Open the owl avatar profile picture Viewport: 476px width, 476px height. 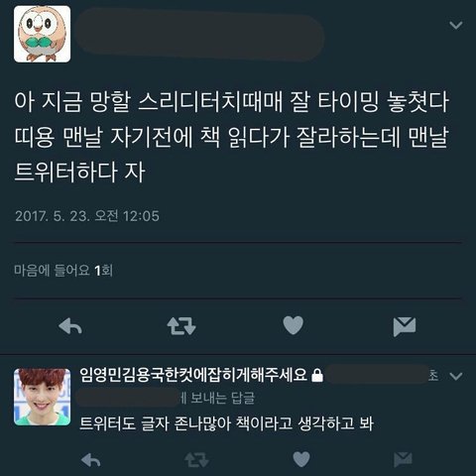click(x=42, y=34)
